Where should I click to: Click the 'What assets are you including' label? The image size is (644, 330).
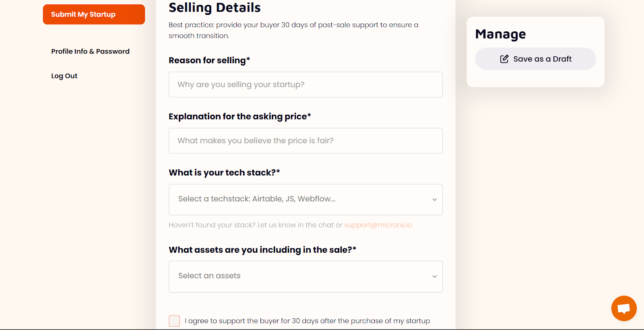[262, 250]
